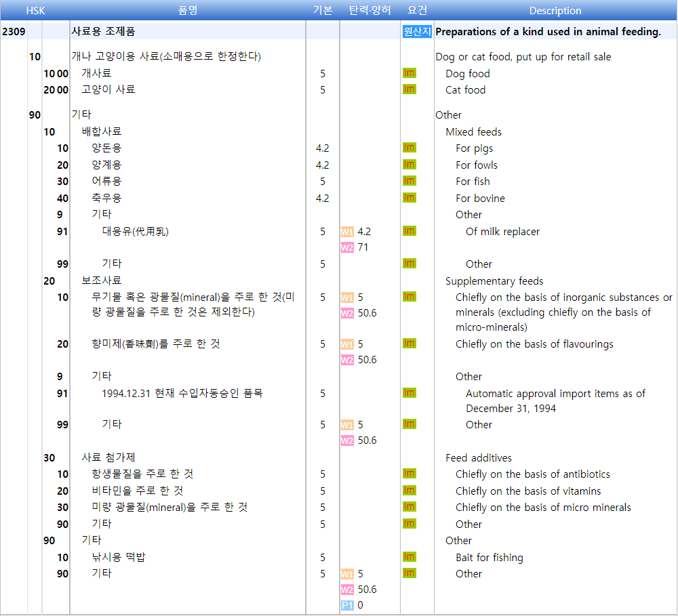Screen dimensions: 678x616
Task: Click the Im icon for Bait for fishing
Action: (x=409, y=557)
